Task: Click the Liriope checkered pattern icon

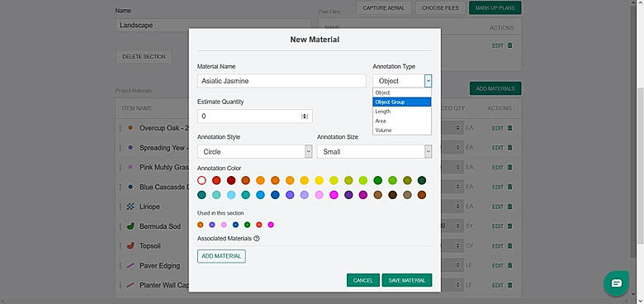Action: click(x=130, y=207)
